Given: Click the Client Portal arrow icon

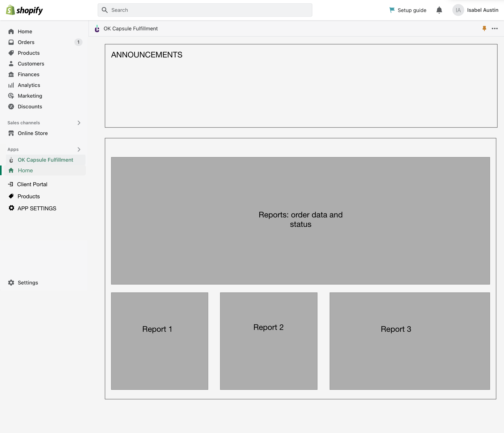Looking at the screenshot, I should click(x=11, y=184).
